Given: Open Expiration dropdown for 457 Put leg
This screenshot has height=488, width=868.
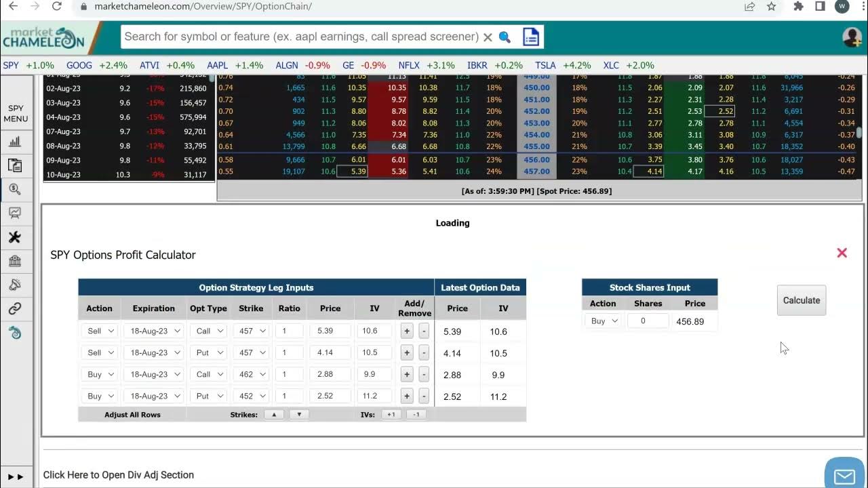Looking at the screenshot, I should click(154, 352).
